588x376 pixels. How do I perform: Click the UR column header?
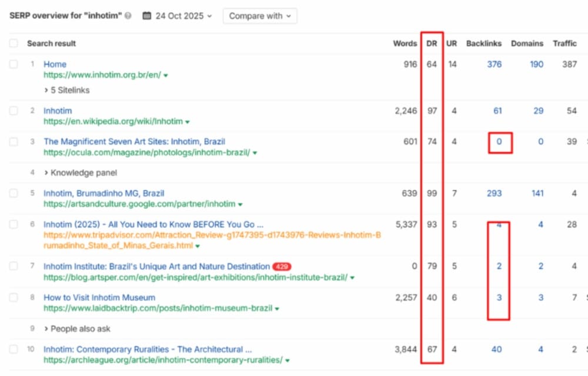click(452, 43)
